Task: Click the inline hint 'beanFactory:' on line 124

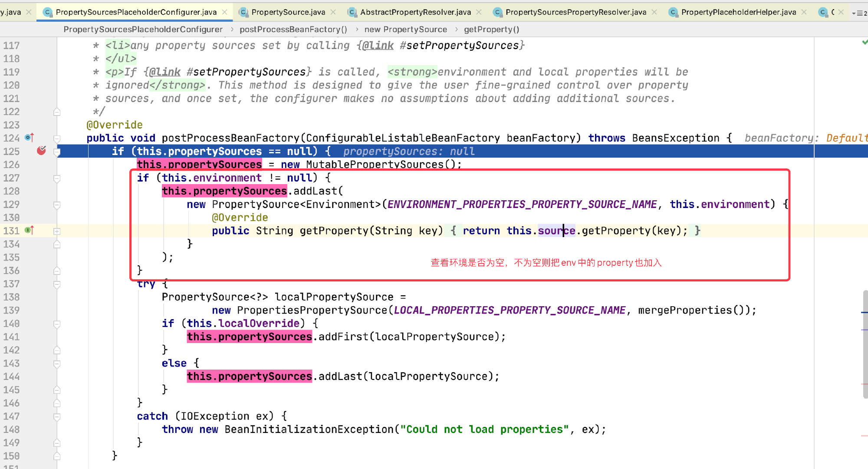Action: coord(781,138)
